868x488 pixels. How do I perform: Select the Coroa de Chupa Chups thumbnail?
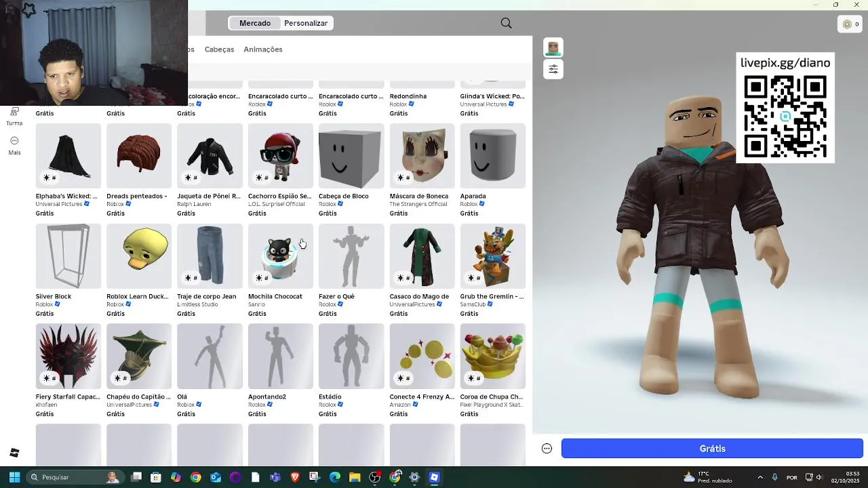493,357
